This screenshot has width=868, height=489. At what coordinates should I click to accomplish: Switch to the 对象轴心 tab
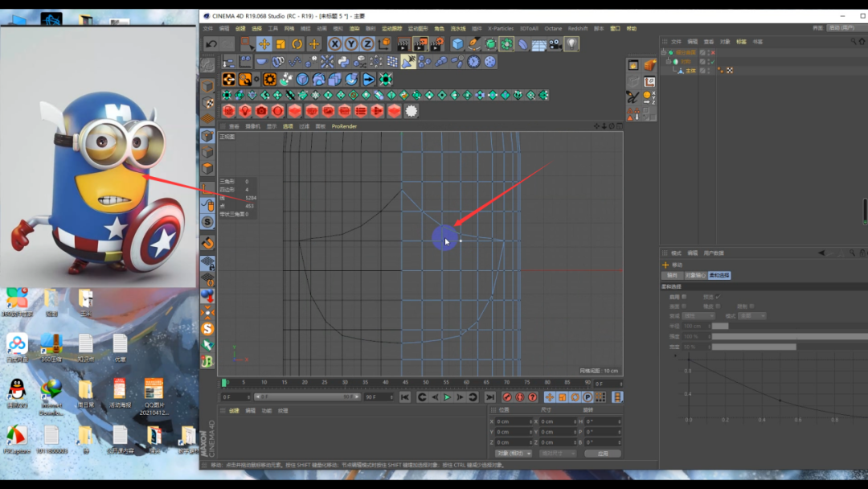pos(695,275)
